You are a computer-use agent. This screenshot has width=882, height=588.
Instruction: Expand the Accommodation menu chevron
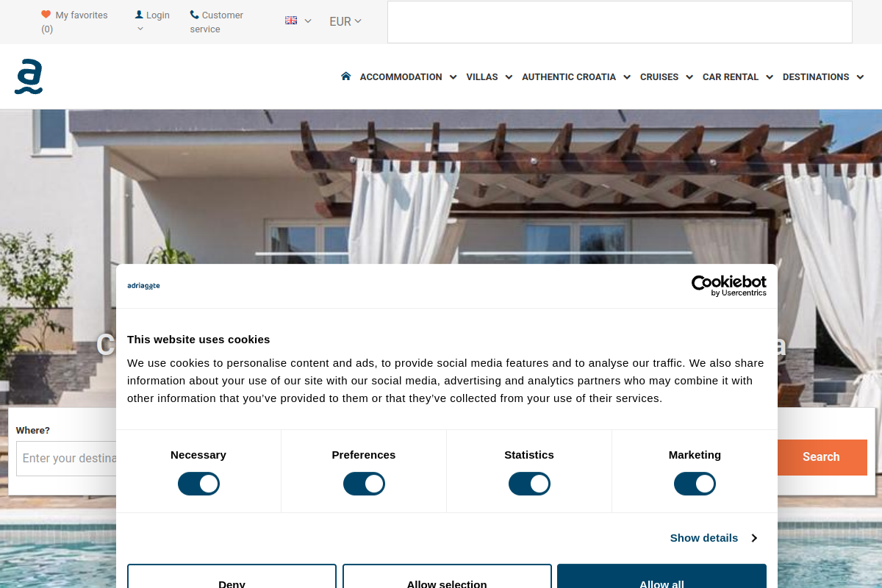[453, 77]
